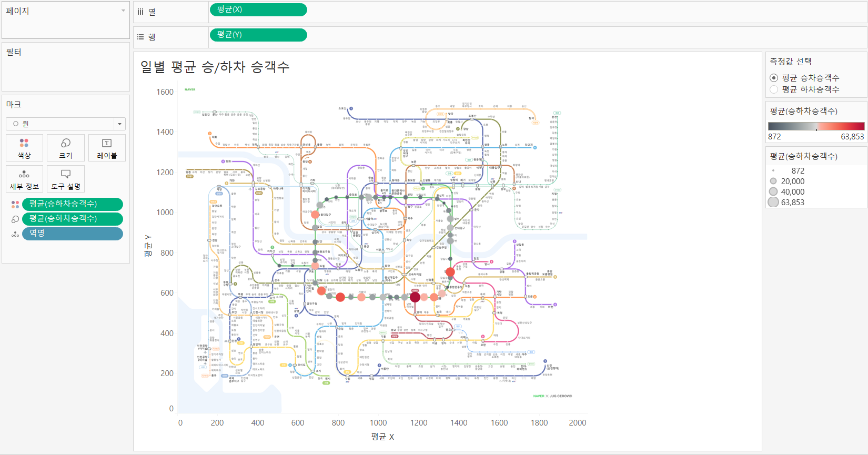Image resolution: width=868 pixels, height=455 pixels.
Task: Click the first 평균(승하차승객수) color pill
Action: coord(73,204)
